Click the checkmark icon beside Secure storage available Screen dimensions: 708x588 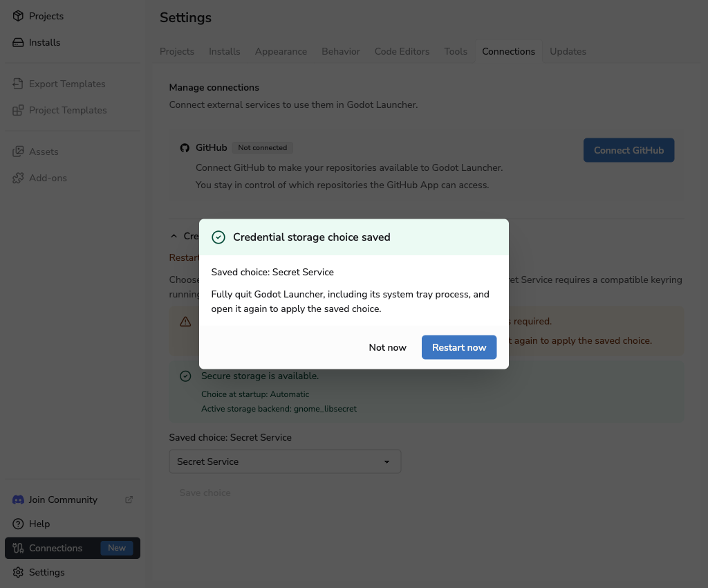[x=185, y=376]
